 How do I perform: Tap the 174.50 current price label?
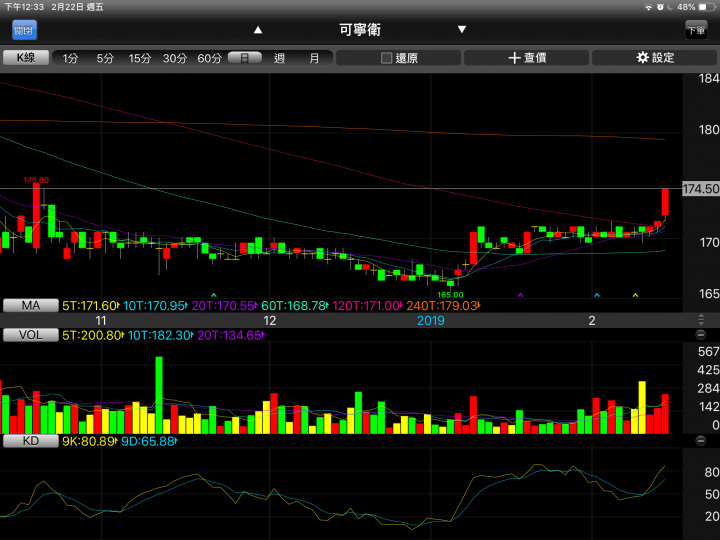click(701, 189)
